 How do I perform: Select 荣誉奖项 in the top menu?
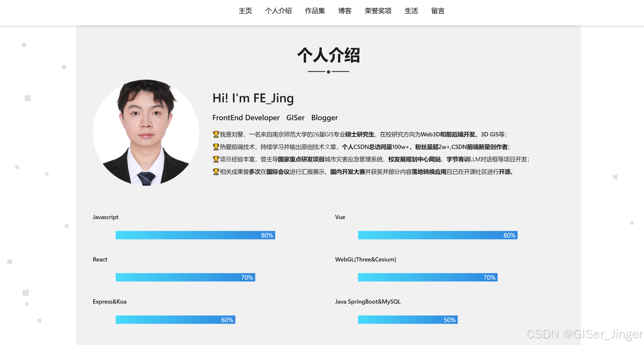pos(378,11)
